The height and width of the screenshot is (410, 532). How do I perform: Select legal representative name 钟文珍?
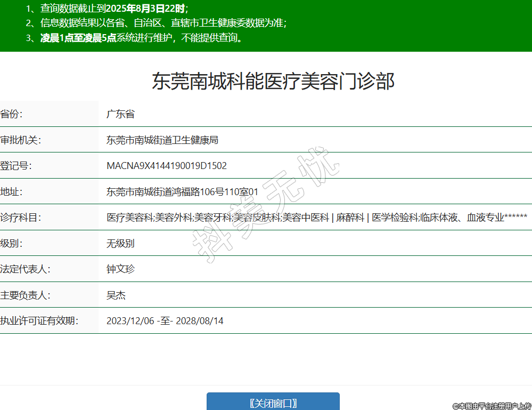(x=120, y=269)
